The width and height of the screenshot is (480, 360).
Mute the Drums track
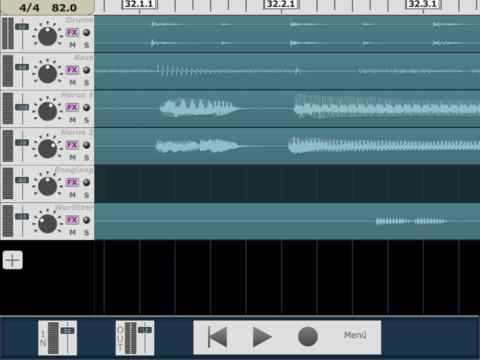coord(73,45)
